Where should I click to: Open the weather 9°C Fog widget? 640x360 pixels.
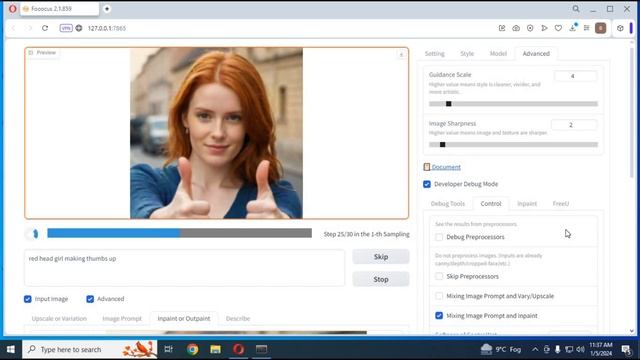501,349
